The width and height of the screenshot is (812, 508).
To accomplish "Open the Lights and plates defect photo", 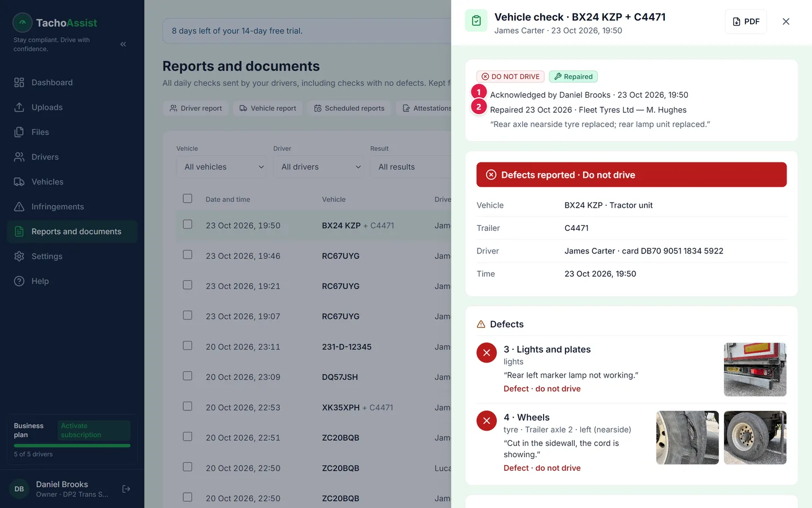I will (755, 370).
